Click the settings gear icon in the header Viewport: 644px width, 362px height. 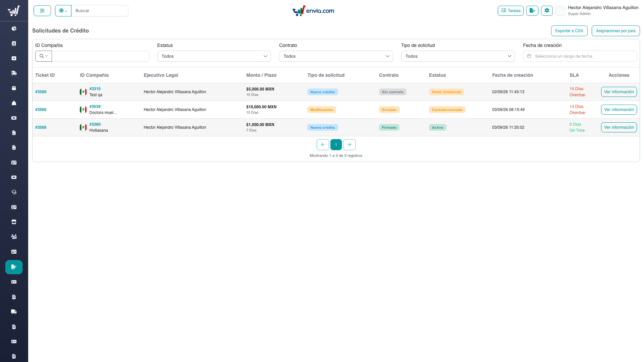tap(547, 11)
